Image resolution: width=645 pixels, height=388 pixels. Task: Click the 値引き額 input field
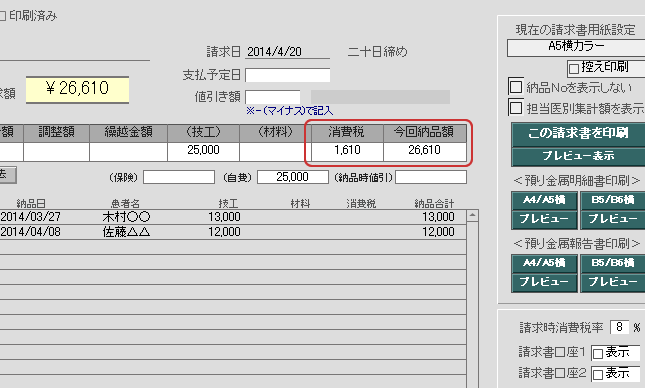(x=273, y=97)
